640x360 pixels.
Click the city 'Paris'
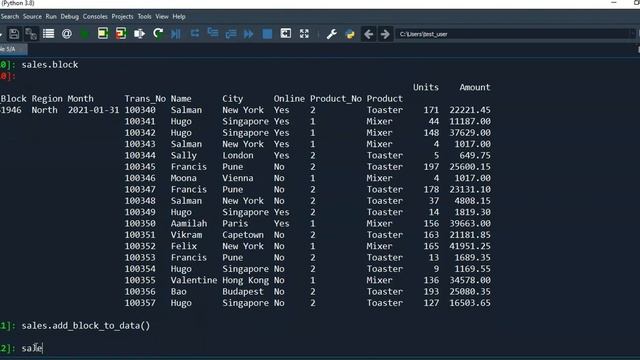[235, 224]
